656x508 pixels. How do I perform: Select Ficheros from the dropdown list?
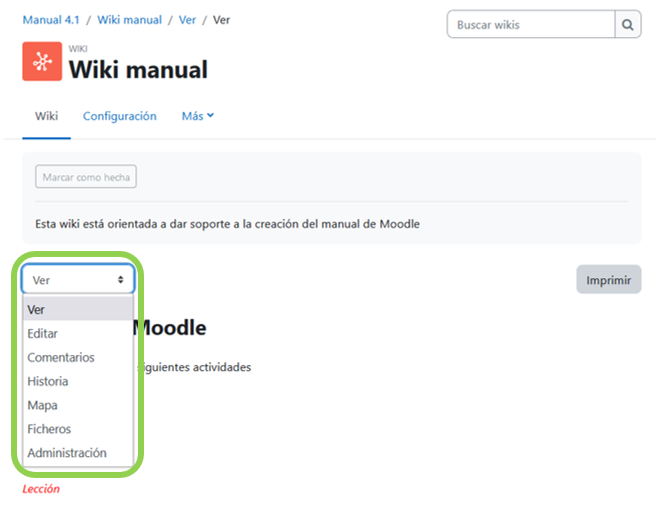pos(78,428)
